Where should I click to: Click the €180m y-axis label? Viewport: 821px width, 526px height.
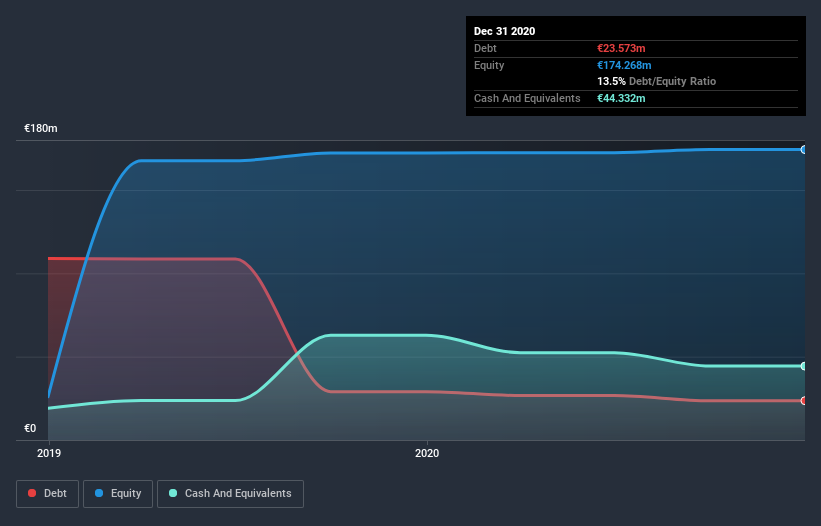pyautogui.click(x=41, y=128)
